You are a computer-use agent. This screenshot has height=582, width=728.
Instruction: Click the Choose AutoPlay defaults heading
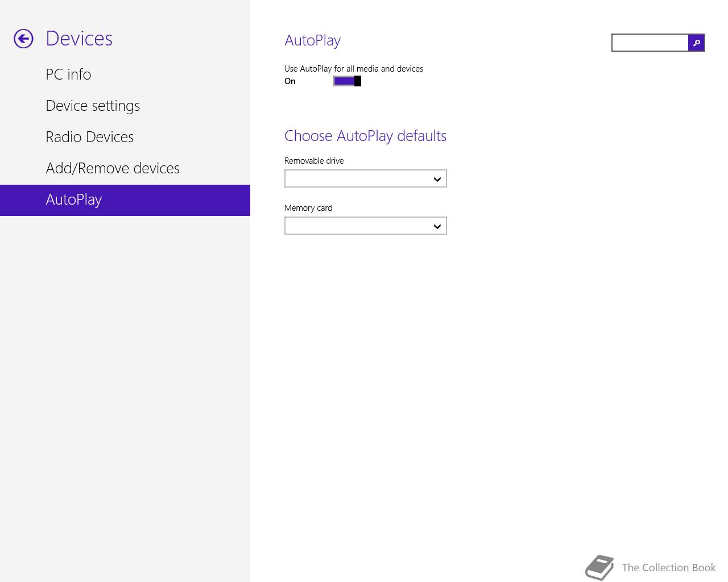(365, 136)
